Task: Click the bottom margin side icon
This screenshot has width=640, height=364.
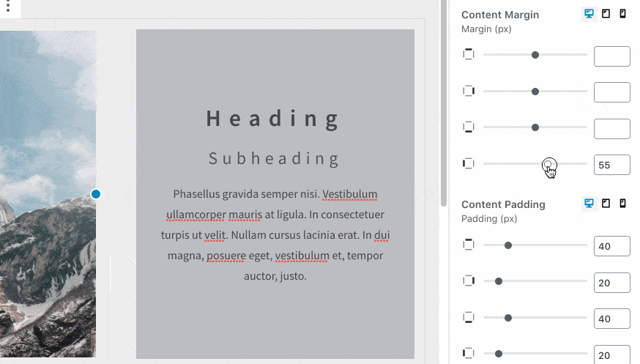Action: (x=469, y=127)
